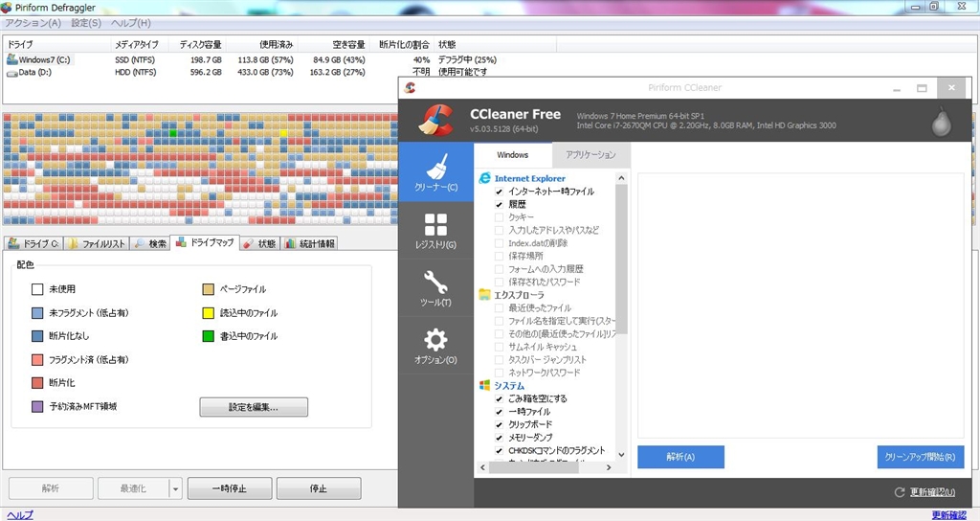Image resolution: width=980 pixels, height=521 pixels.
Task: Open the ヘルプ(H) menu in Defraggler
Action: 130,23
